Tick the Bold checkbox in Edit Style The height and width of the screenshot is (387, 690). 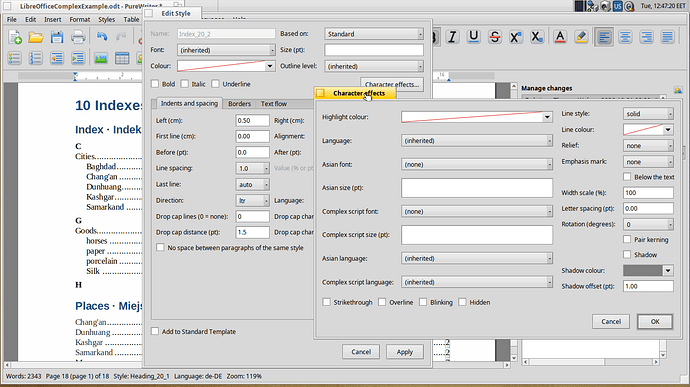point(155,84)
